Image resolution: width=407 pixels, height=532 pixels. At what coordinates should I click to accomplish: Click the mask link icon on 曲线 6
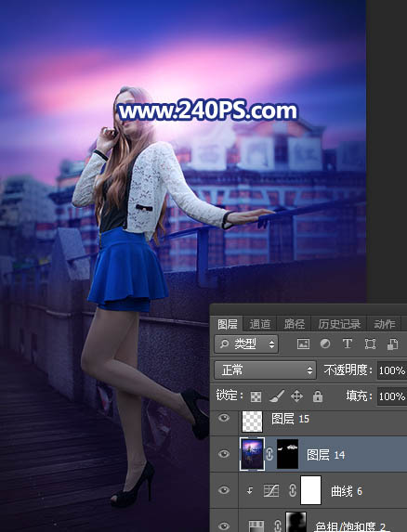[293, 490]
